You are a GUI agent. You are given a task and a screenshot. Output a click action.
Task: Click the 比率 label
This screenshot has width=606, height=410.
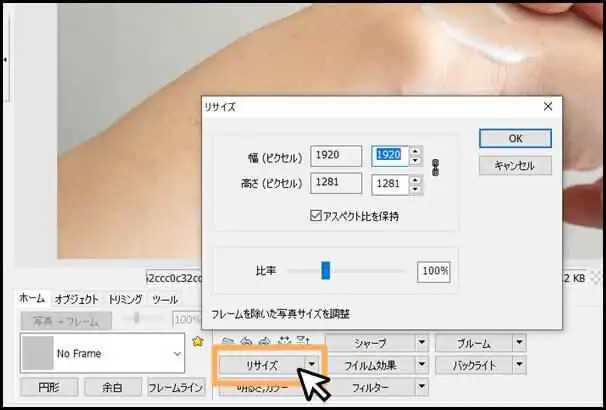(x=266, y=270)
